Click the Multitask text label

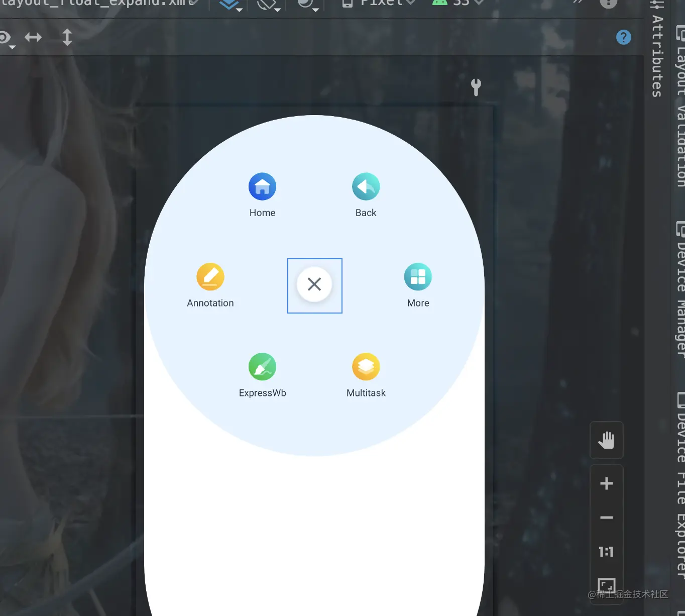click(x=366, y=393)
